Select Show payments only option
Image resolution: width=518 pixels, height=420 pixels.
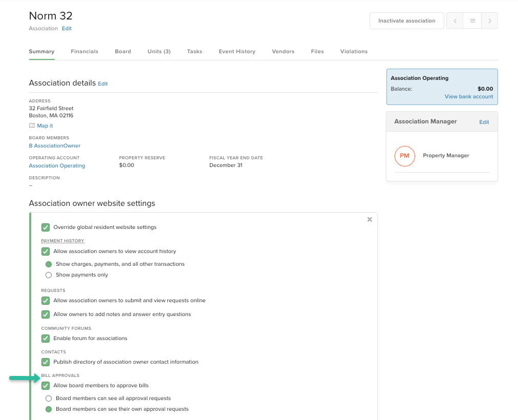[x=49, y=275]
